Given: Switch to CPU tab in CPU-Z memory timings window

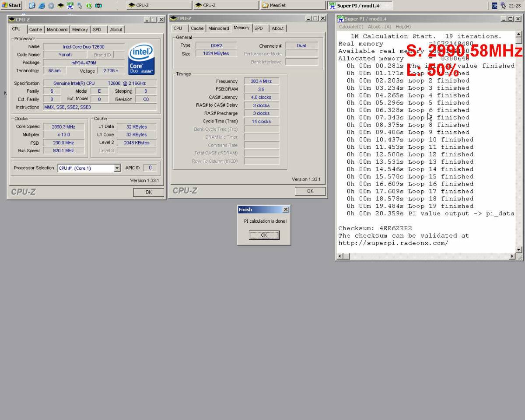Looking at the screenshot, I should pos(178,28).
